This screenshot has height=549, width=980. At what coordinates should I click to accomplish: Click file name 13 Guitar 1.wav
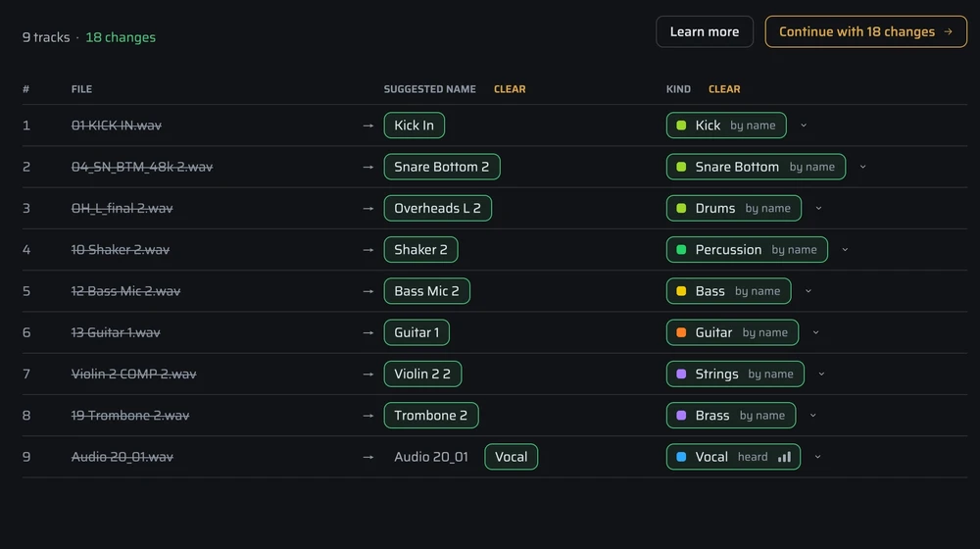(116, 332)
